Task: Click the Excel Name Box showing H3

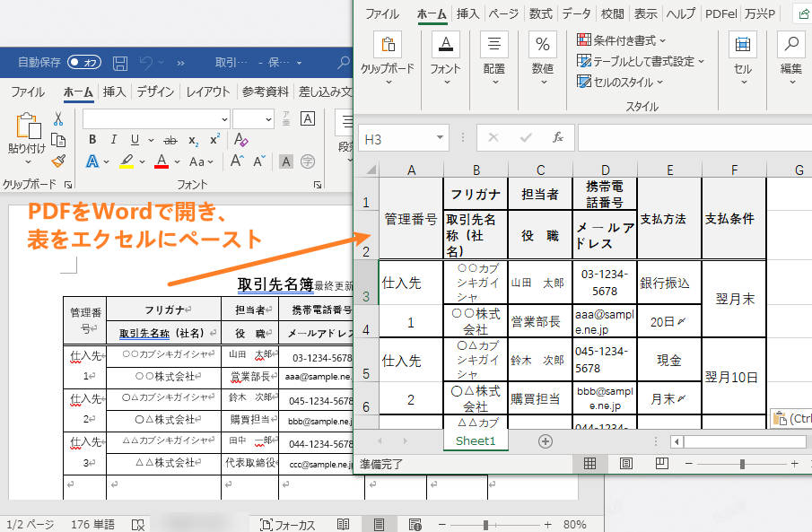Action: coord(404,139)
